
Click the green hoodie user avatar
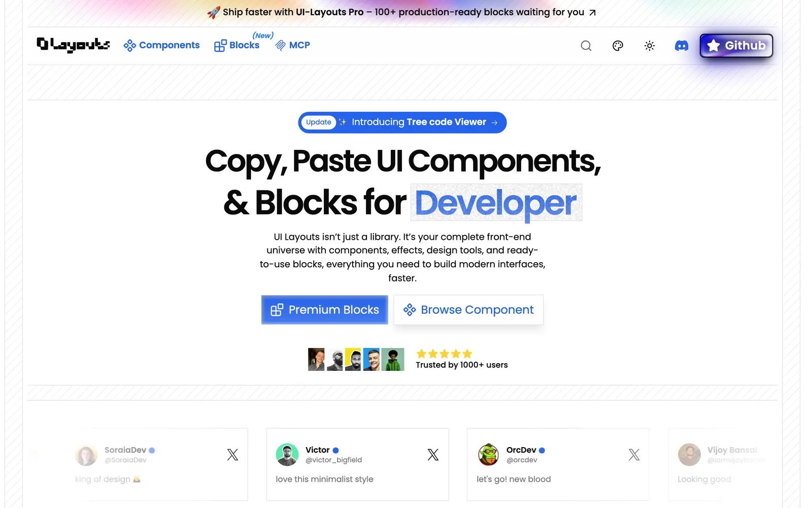pyautogui.click(x=393, y=359)
